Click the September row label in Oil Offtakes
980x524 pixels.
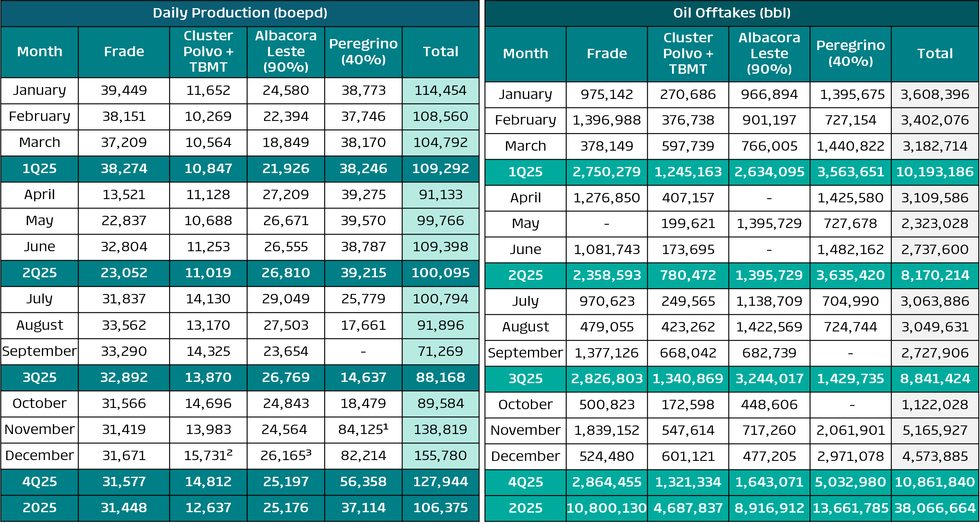(x=525, y=353)
